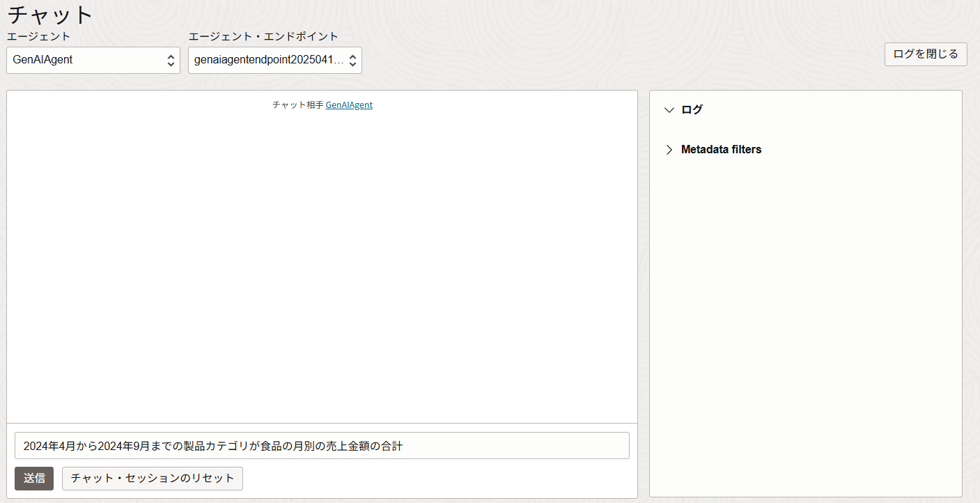The image size is (980, 503).
Task: Open the エージェント dropdown showing GenAIAgent
Action: tap(93, 60)
